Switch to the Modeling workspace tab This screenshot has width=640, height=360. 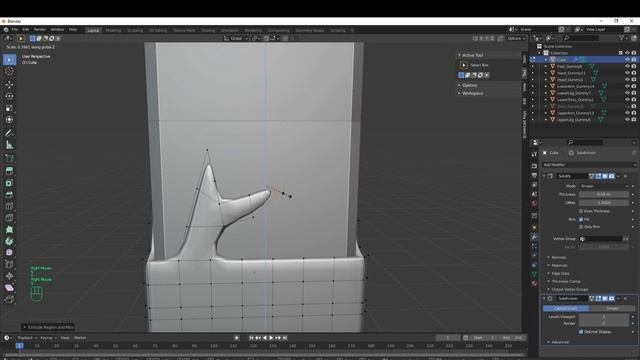click(x=113, y=30)
